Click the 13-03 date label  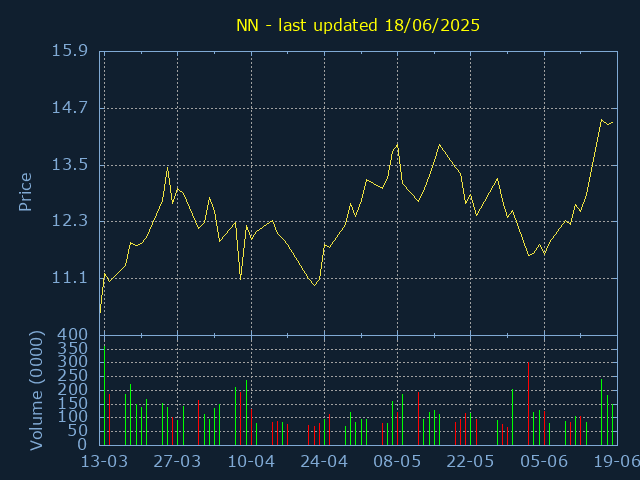[104, 462]
